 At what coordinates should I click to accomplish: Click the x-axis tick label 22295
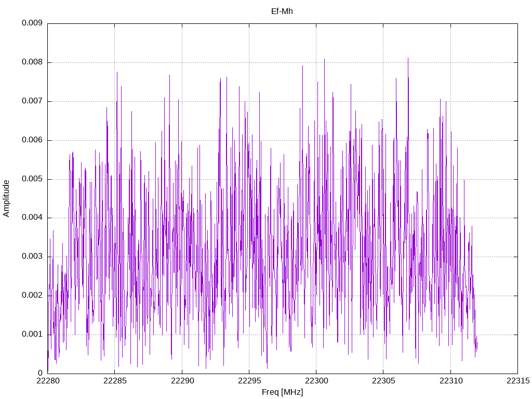pyautogui.click(x=249, y=381)
